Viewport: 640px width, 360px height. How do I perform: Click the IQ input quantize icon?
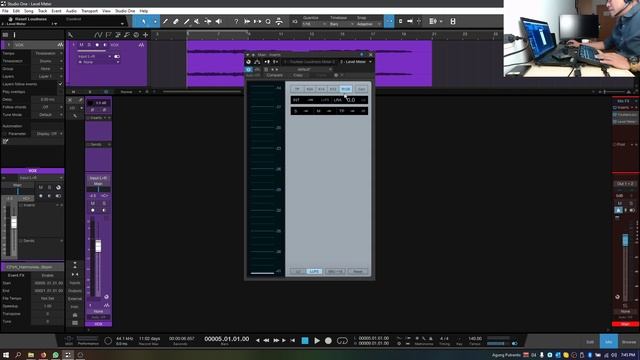(x=295, y=21)
